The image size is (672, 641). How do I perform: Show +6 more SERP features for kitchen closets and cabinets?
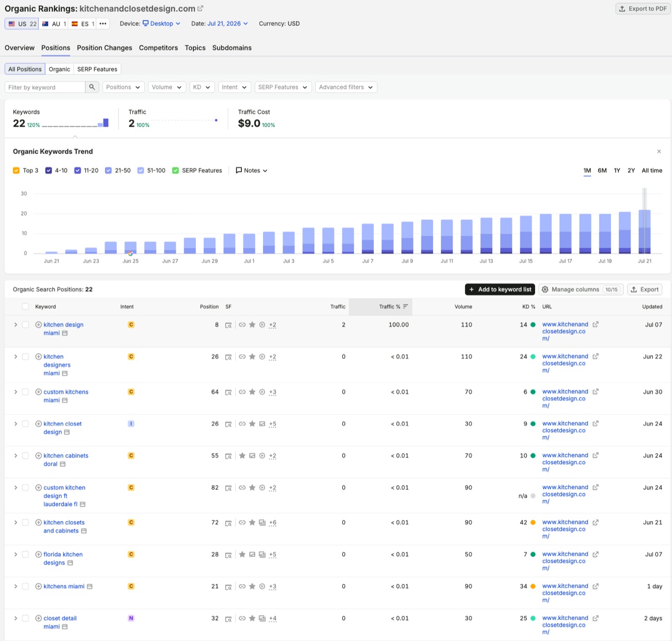[x=273, y=523]
